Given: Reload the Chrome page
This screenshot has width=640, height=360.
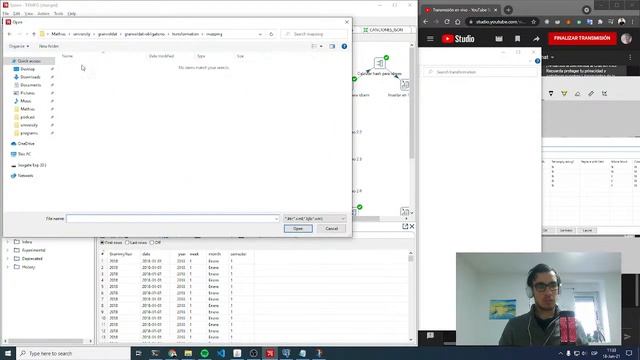Looking at the screenshot, I should pos(447,22).
